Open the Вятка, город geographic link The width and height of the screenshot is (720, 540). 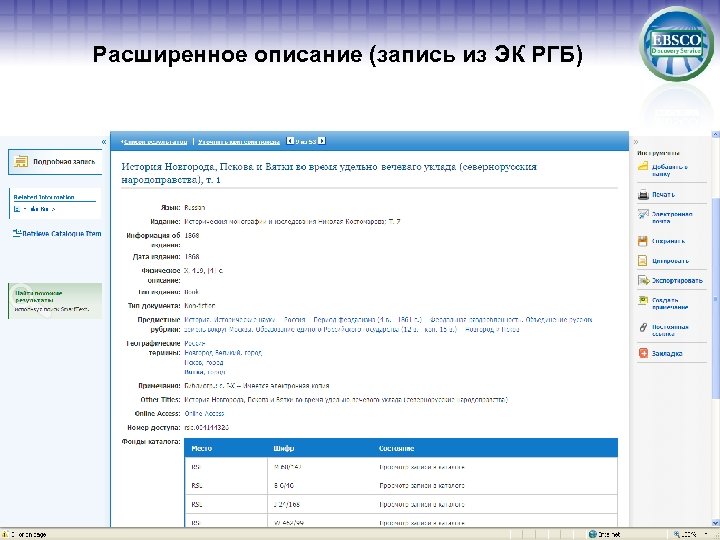(x=205, y=372)
